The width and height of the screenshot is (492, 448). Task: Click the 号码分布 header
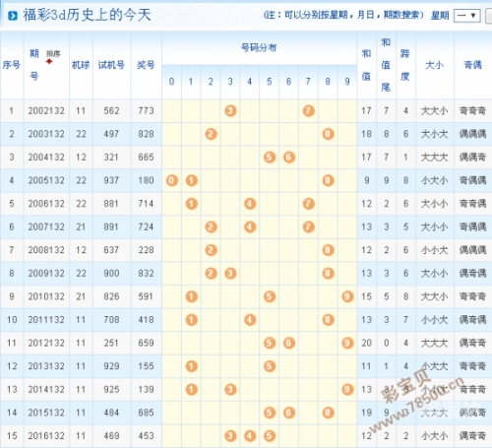pos(259,48)
